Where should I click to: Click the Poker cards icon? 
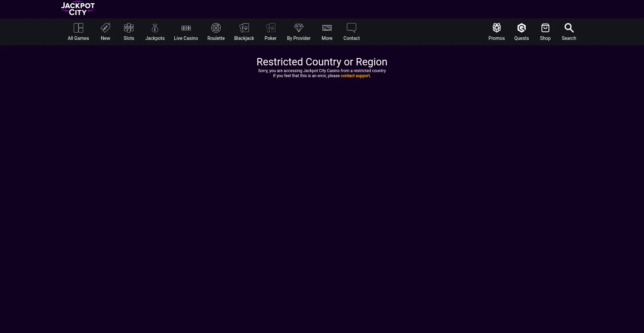point(271,28)
